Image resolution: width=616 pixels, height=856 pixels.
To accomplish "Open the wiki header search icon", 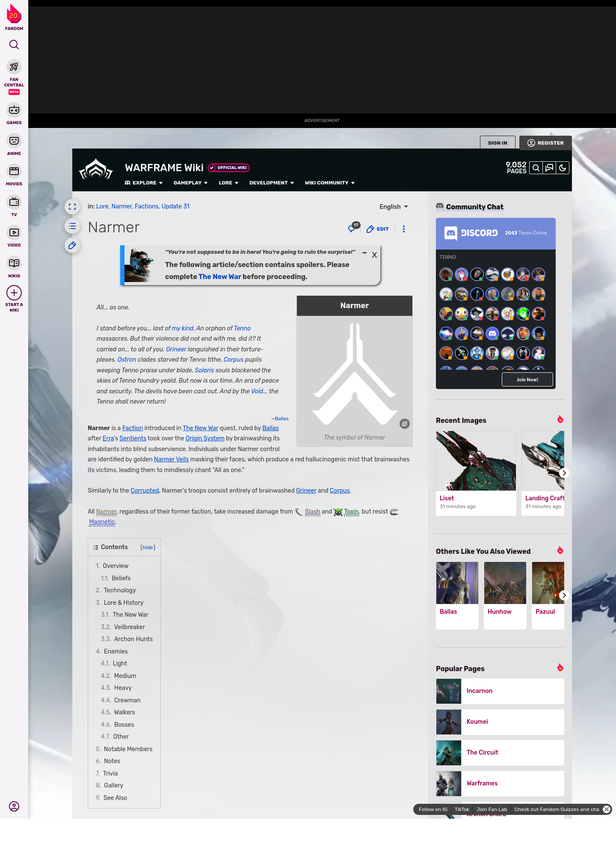I will pos(536,168).
